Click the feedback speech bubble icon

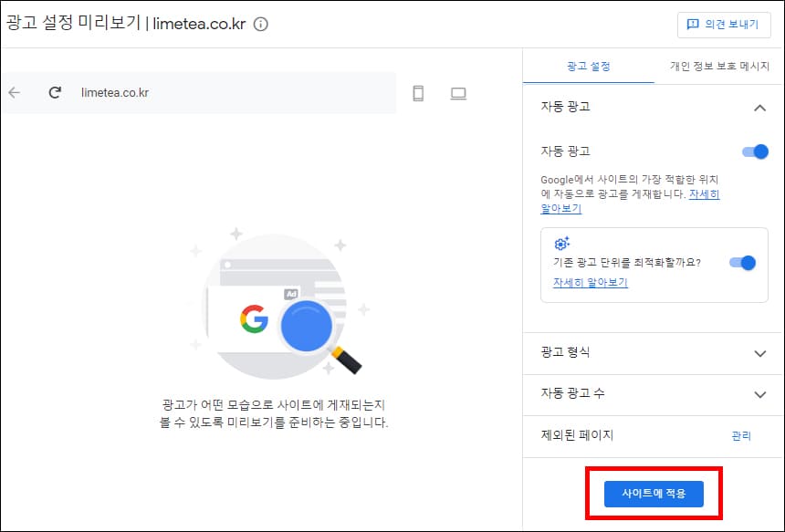pyautogui.click(x=695, y=26)
